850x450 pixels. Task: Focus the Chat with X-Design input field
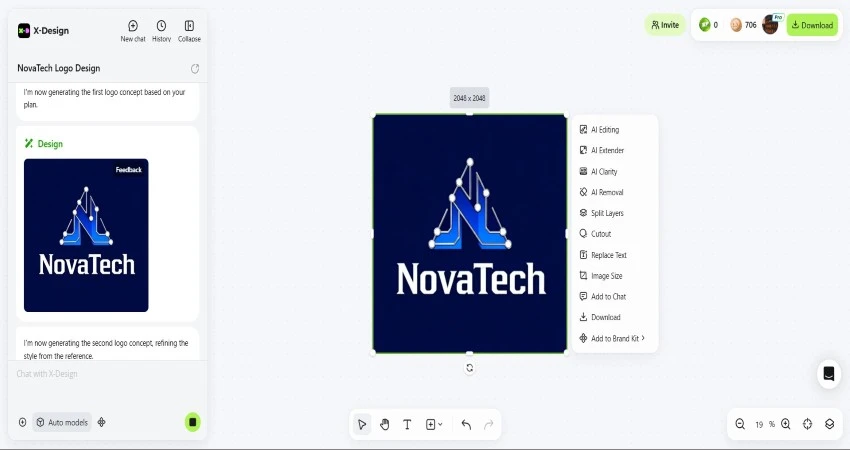107,374
